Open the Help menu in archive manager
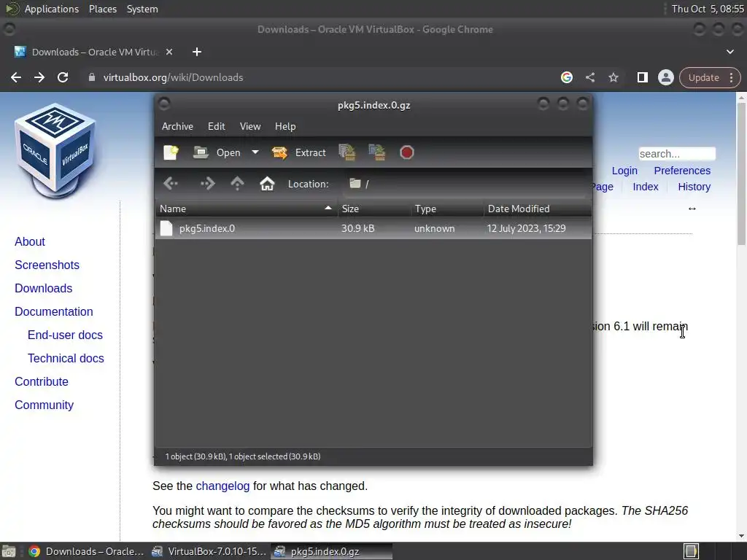Screen dimensions: 747x560 coord(285,126)
